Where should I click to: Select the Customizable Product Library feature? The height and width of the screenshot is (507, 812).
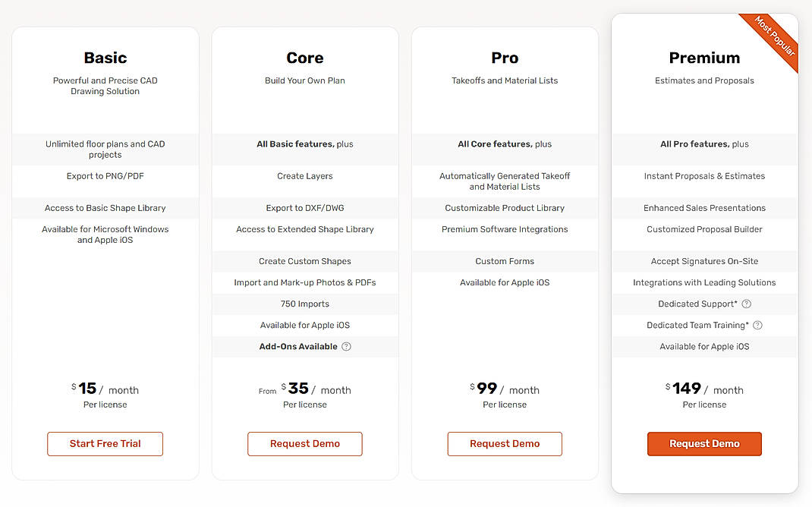pyautogui.click(x=505, y=207)
